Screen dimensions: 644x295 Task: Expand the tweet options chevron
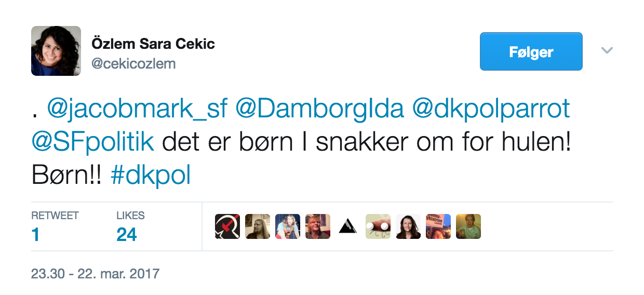coord(607,50)
